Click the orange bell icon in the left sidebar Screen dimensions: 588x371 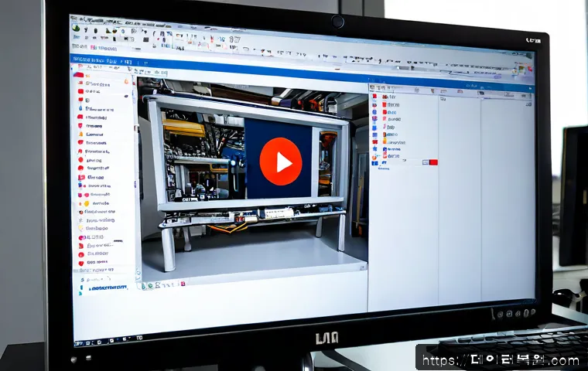click(80, 134)
